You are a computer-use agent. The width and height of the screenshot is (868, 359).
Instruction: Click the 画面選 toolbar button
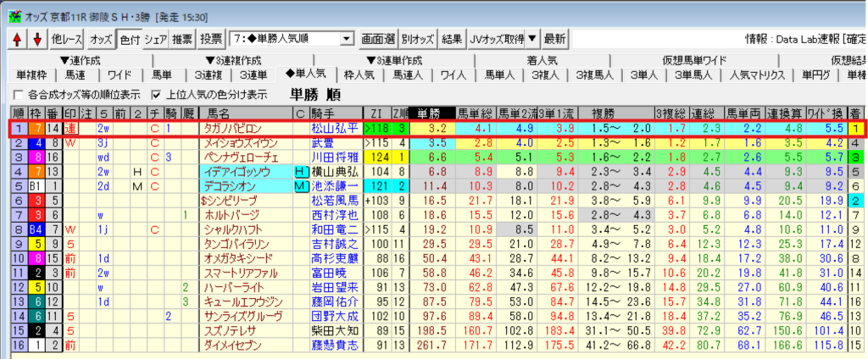tap(378, 39)
